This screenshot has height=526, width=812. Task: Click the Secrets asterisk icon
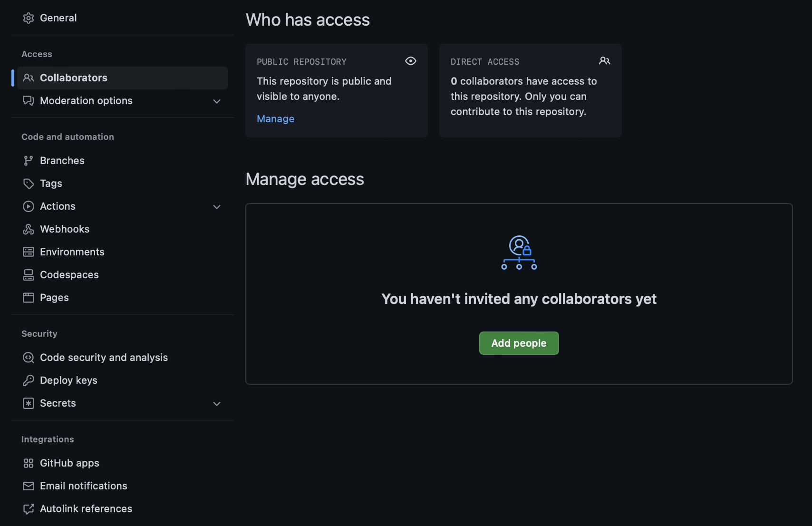(x=29, y=403)
